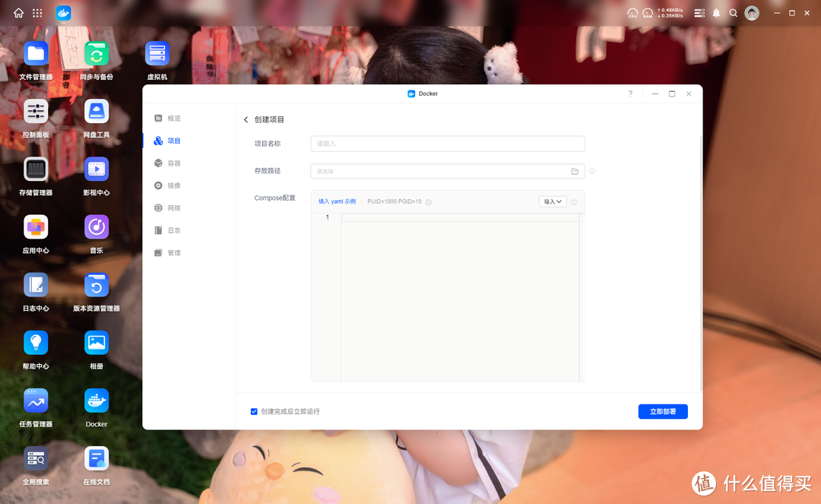Go back using the 创建项目 arrow

tap(246, 120)
